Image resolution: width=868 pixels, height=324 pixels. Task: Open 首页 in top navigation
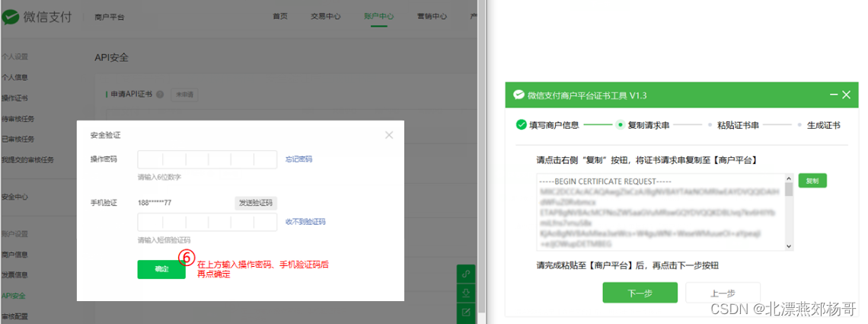click(x=280, y=16)
